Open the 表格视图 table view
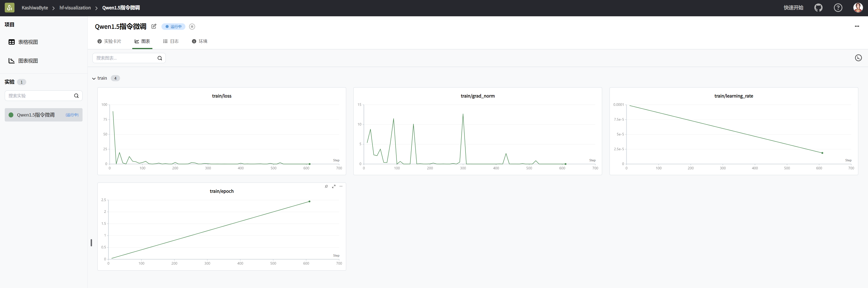The height and width of the screenshot is (288, 868). [x=28, y=42]
